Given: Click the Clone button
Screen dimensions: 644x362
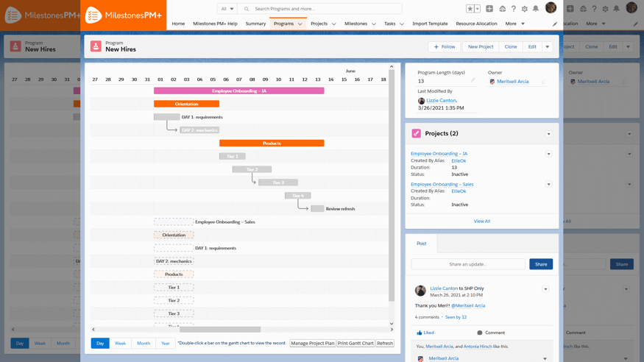Looking at the screenshot, I should pyautogui.click(x=511, y=47).
